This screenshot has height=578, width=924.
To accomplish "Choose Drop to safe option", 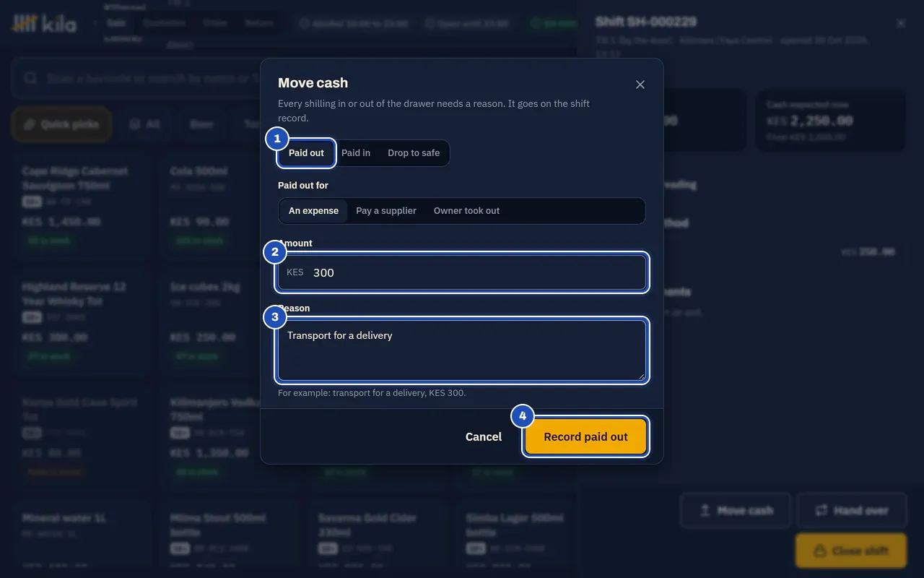I will pos(414,153).
